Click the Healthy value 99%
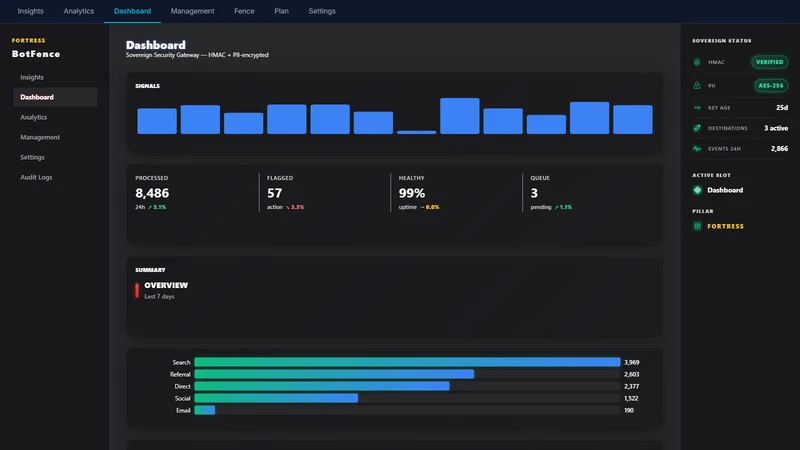Image resolution: width=800 pixels, height=450 pixels. 412,193
